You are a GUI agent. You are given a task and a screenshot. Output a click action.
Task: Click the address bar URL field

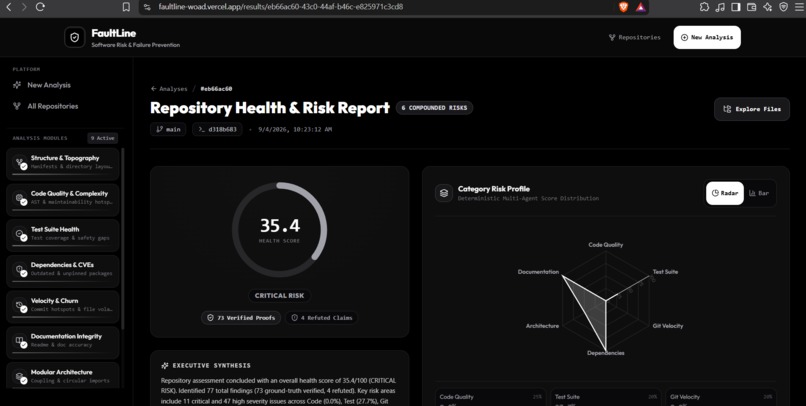coord(378,7)
